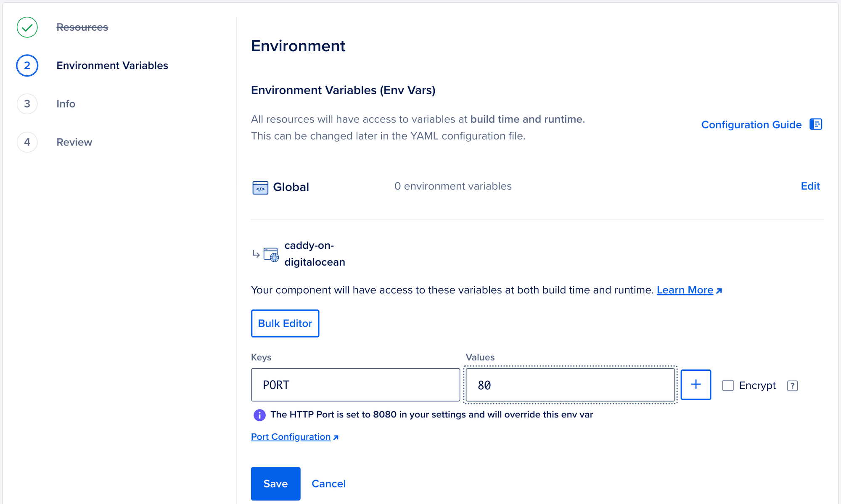Image resolution: width=841 pixels, height=504 pixels.
Task: Click the Bulk Editor button icon
Action: (x=285, y=323)
